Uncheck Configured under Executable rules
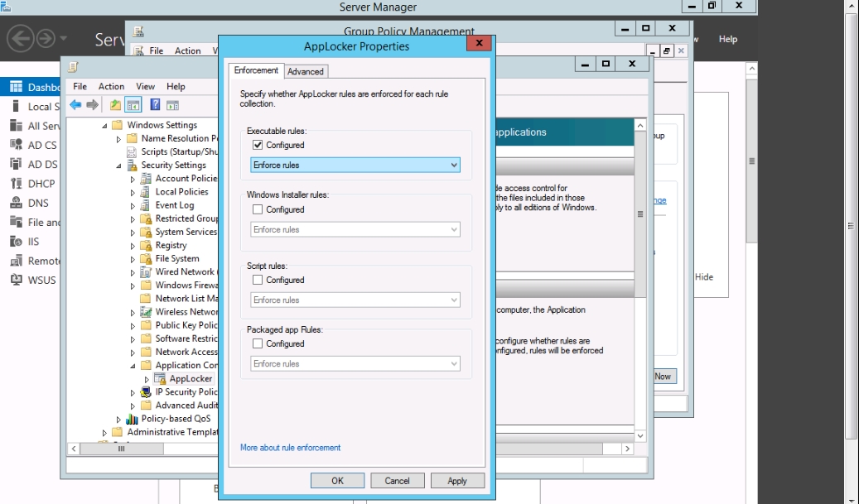The width and height of the screenshot is (859, 504). tap(258, 145)
